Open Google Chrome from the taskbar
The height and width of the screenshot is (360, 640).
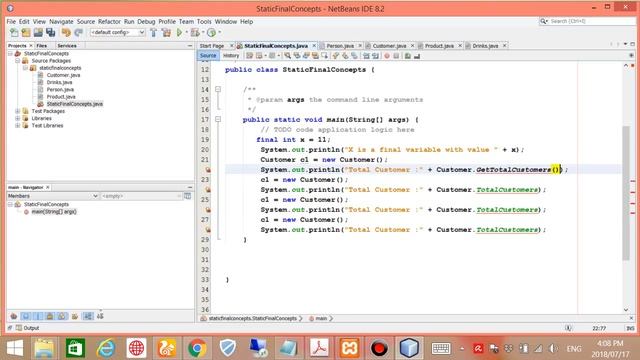tap(197, 348)
